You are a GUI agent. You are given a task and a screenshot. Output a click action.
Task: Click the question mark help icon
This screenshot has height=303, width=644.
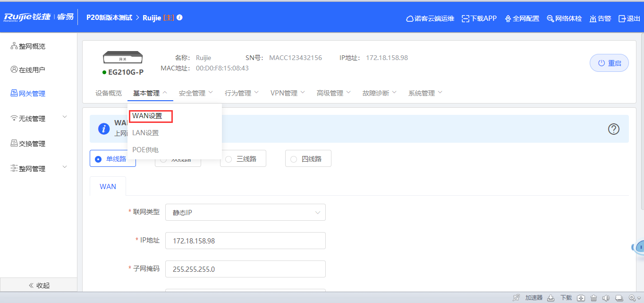[x=613, y=129]
